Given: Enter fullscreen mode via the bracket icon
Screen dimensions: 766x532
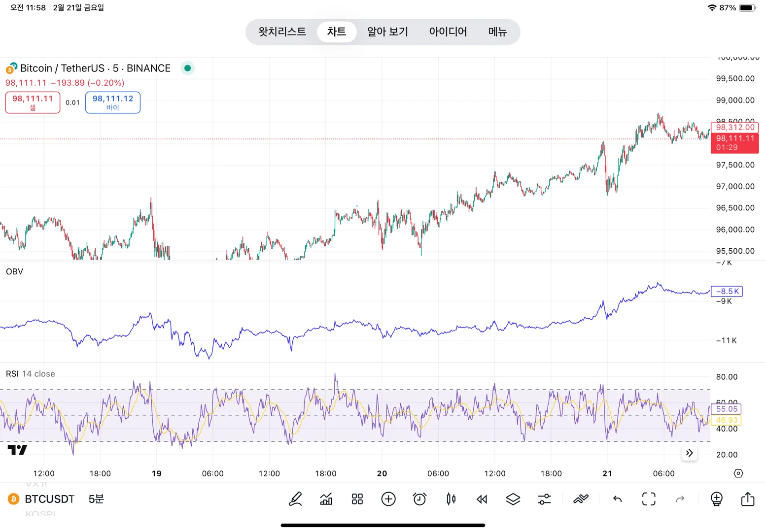Looking at the screenshot, I should coord(649,499).
